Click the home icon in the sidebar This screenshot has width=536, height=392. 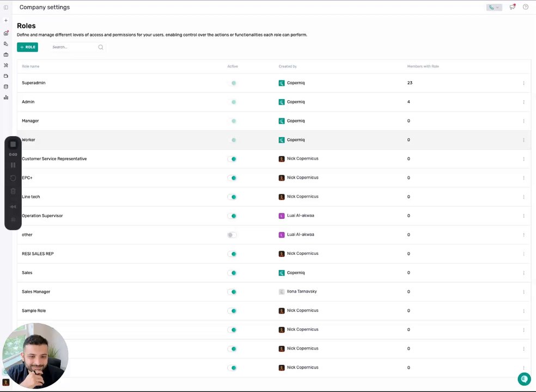[6, 33]
